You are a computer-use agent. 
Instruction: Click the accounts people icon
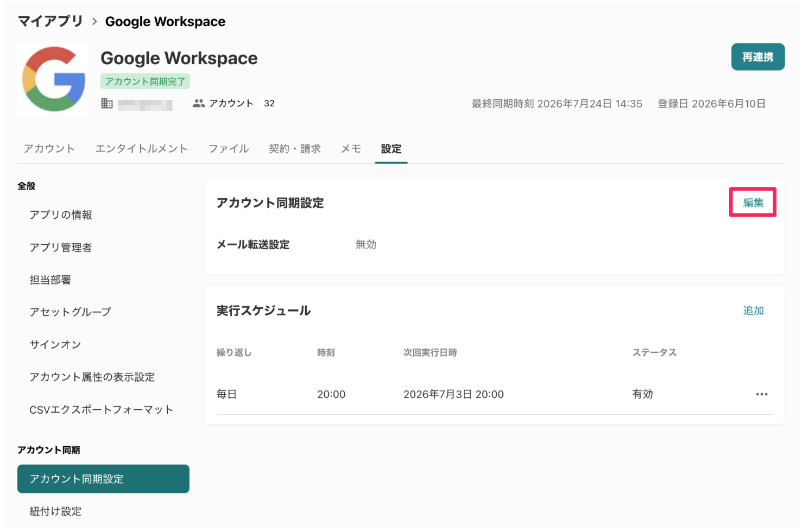pos(199,103)
